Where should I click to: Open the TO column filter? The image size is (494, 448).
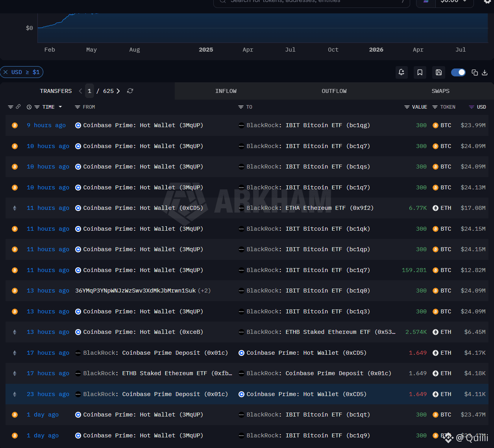(x=241, y=107)
